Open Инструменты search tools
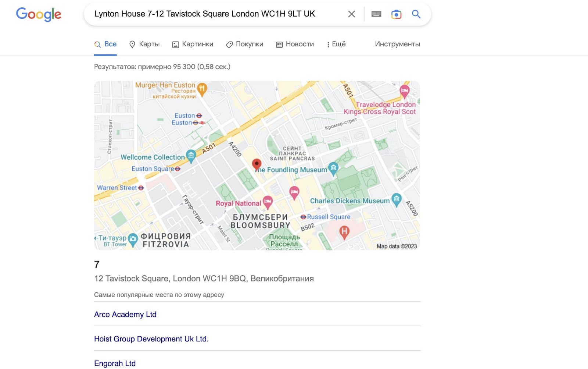This screenshot has width=588, height=369. (398, 44)
